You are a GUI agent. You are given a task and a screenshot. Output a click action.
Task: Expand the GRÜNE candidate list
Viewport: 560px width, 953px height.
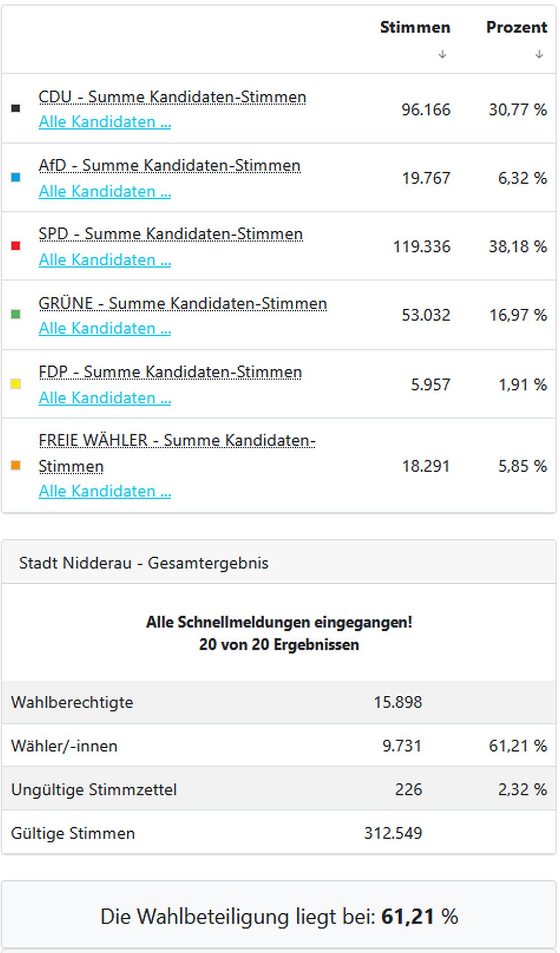(105, 328)
